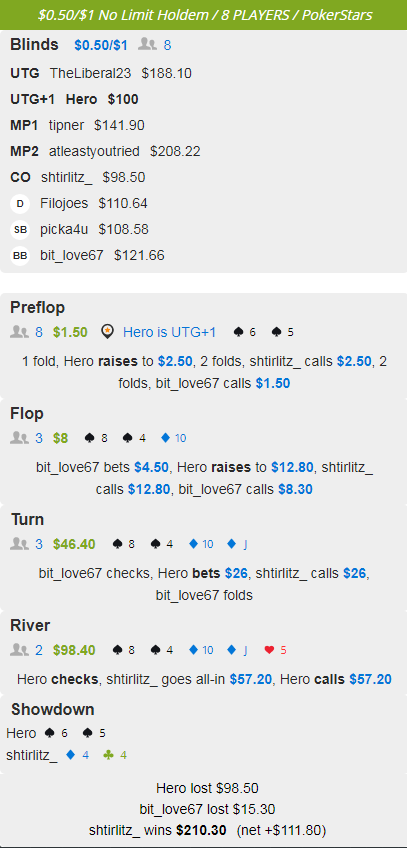
Task: Click the red heart 5 river card
Action: click(x=276, y=650)
